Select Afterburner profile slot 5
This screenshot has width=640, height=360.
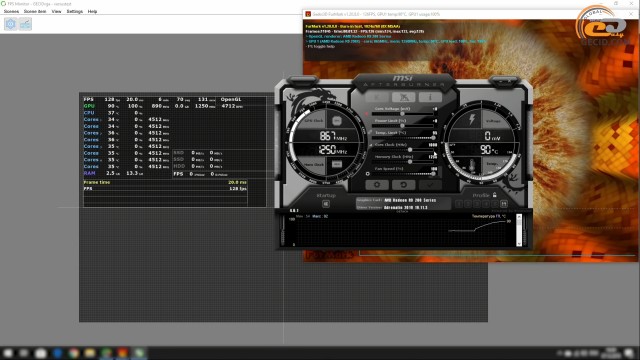click(495, 203)
